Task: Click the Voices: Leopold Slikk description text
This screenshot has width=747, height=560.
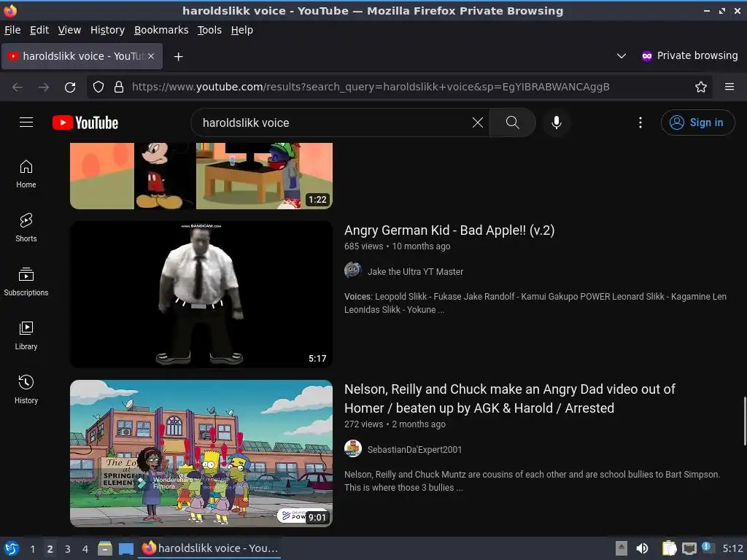Action: (x=535, y=303)
